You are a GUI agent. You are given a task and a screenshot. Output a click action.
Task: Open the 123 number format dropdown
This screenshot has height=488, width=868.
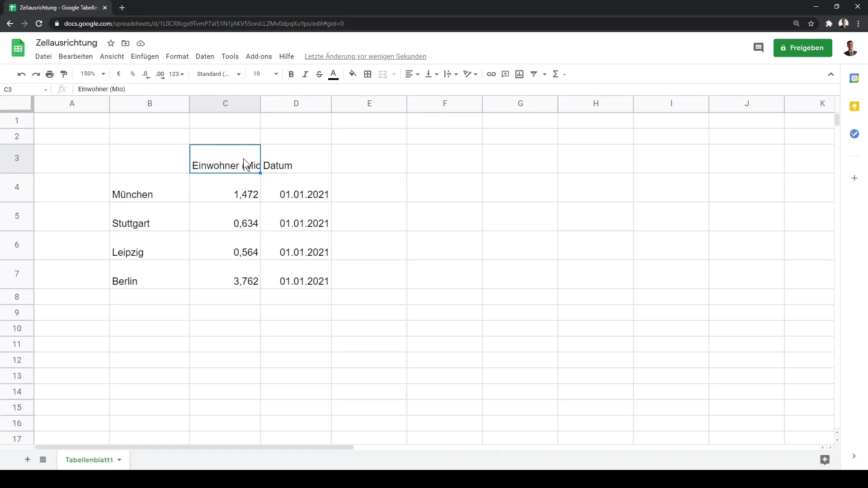(x=177, y=74)
